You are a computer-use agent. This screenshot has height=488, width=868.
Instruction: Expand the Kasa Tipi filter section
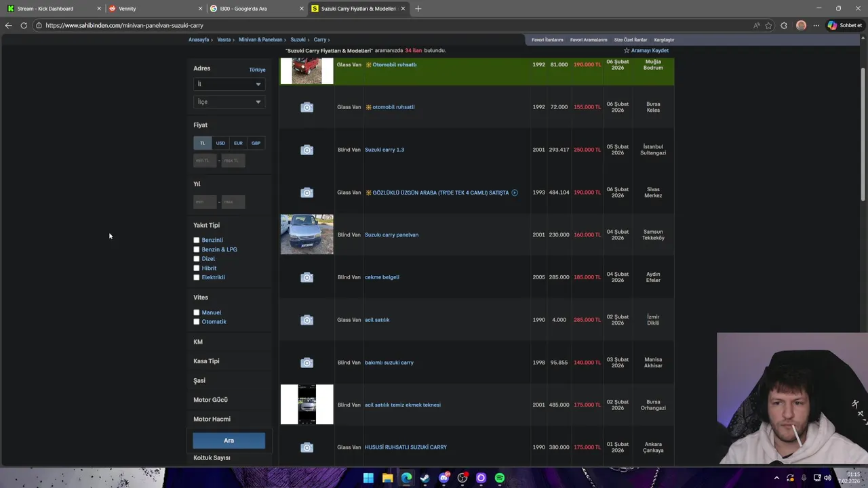pos(206,361)
